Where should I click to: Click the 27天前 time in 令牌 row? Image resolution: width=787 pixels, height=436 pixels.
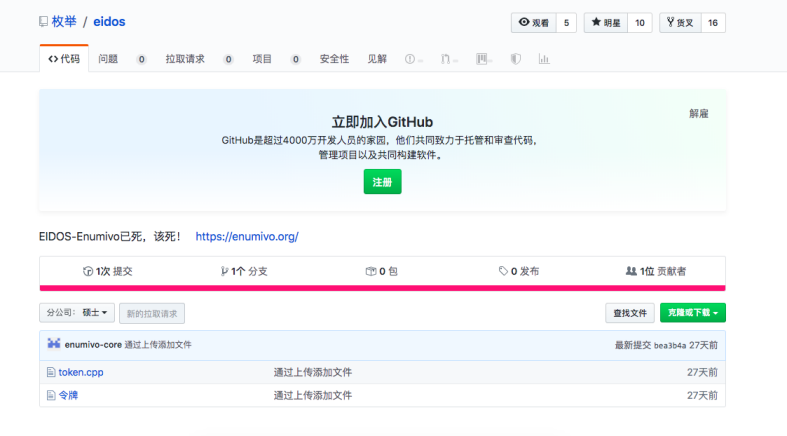[x=702, y=395]
